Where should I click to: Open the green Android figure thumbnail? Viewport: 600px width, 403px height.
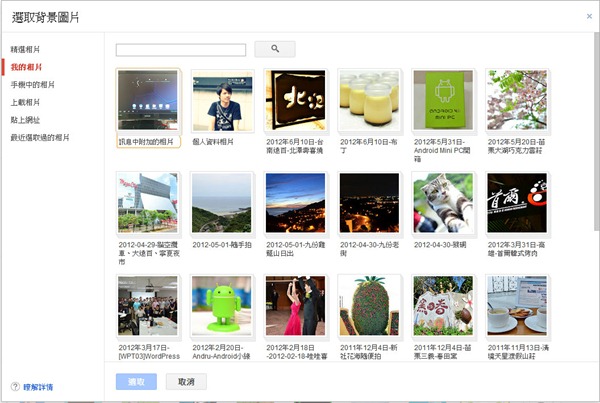point(222,306)
